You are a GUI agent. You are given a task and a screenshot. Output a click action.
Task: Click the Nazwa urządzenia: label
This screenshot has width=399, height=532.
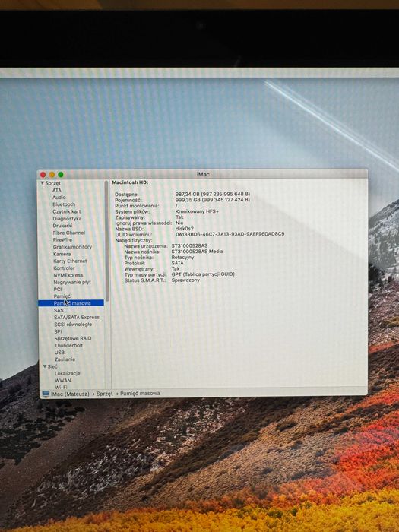tap(146, 245)
